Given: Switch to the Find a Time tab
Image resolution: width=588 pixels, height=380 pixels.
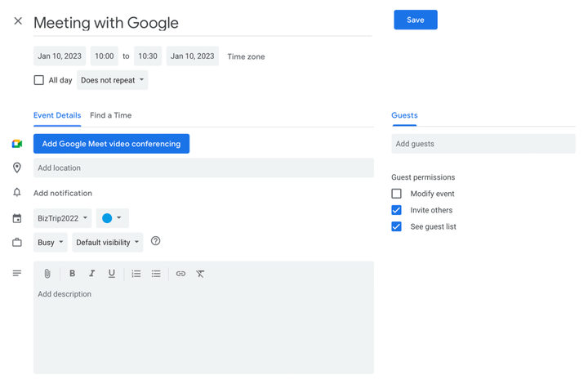Looking at the screenshot, I should tap(110, 115).
